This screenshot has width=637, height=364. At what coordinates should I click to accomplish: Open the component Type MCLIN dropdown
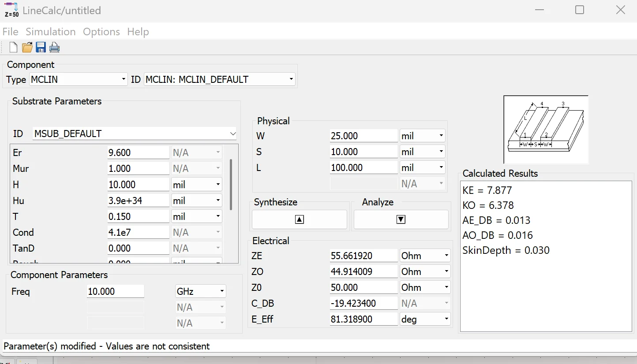coord(79,79)
